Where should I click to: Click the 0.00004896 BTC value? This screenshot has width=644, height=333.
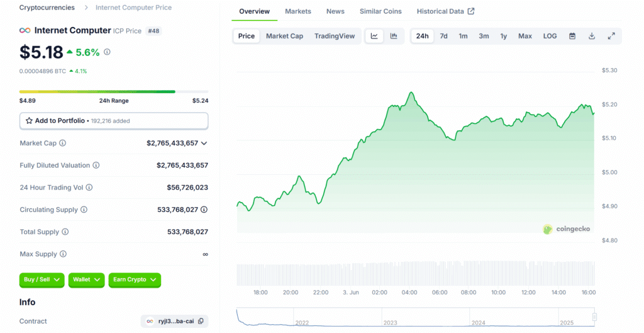click(43, 71)
